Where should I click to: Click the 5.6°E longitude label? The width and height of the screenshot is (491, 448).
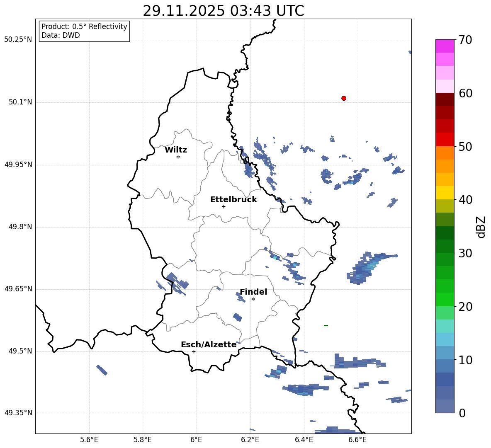pyautogui.click(x=89, y=440)
